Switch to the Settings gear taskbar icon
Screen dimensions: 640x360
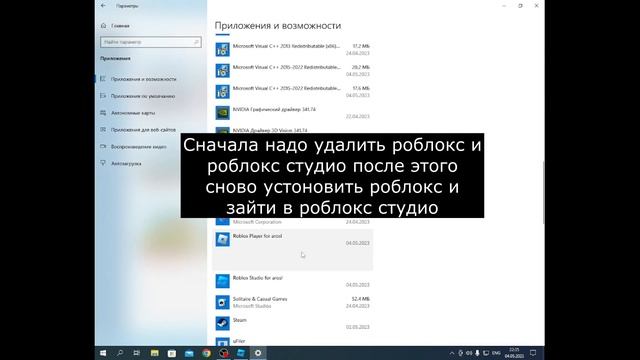coord(258,353)
